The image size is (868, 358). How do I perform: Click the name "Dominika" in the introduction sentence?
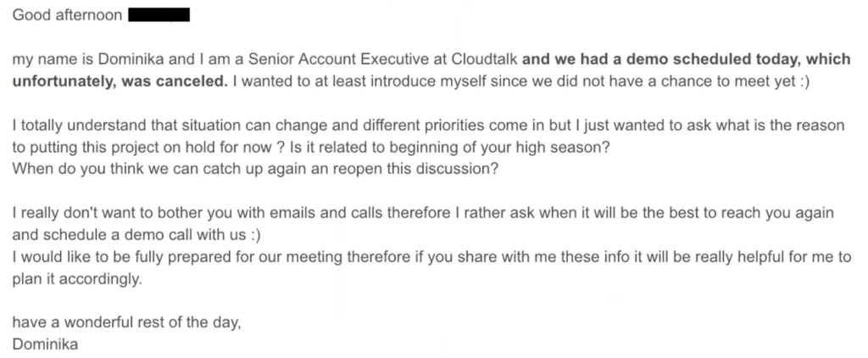pyautogui.click(x=108, y=60)
